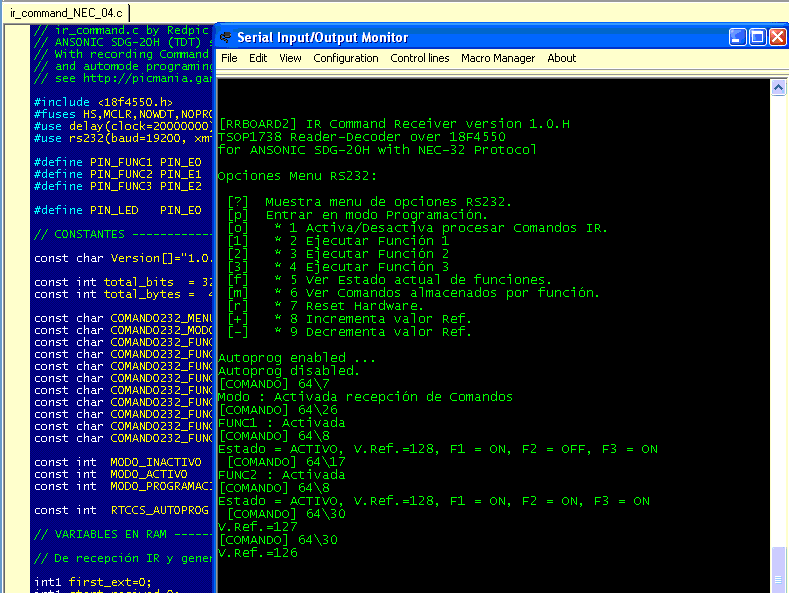Click the 'const int total_bits' line
This screenshot has height=593, width=789.
point(123,282)
